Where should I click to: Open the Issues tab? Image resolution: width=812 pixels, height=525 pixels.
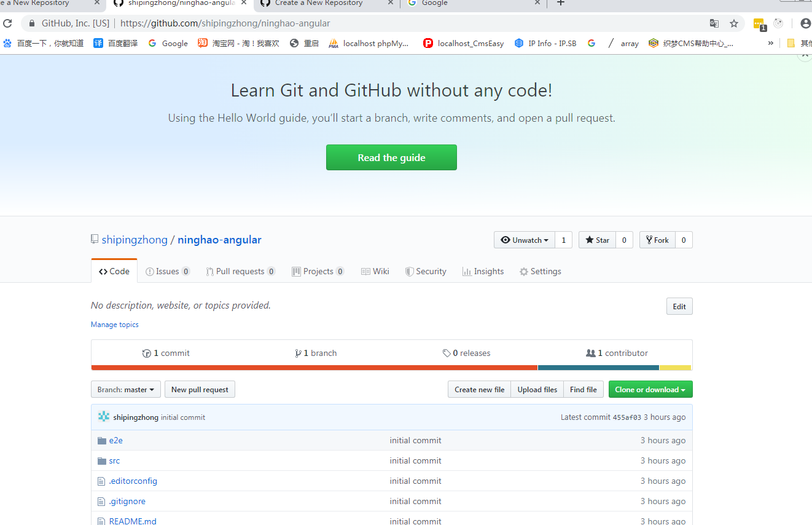tap(168, 271)
